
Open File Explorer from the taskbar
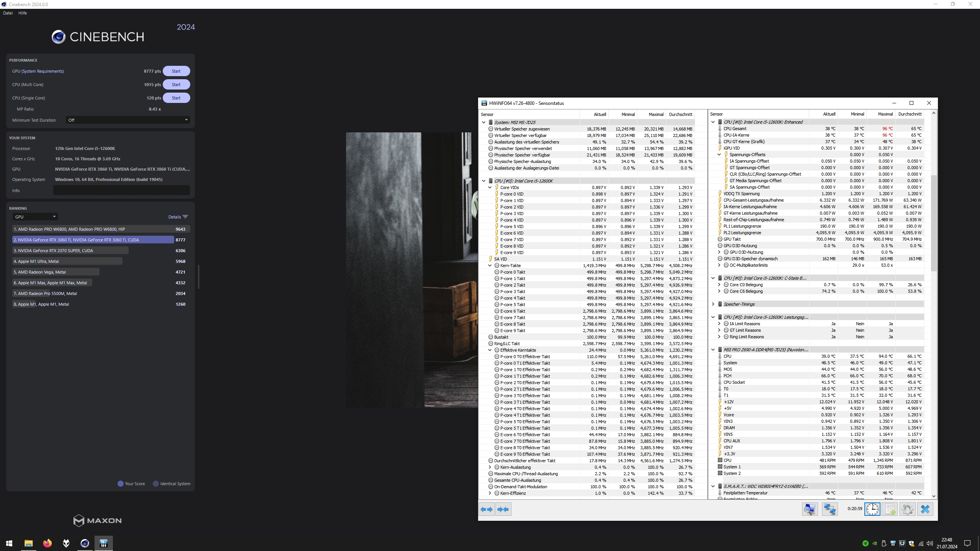[x=28, y=543]
